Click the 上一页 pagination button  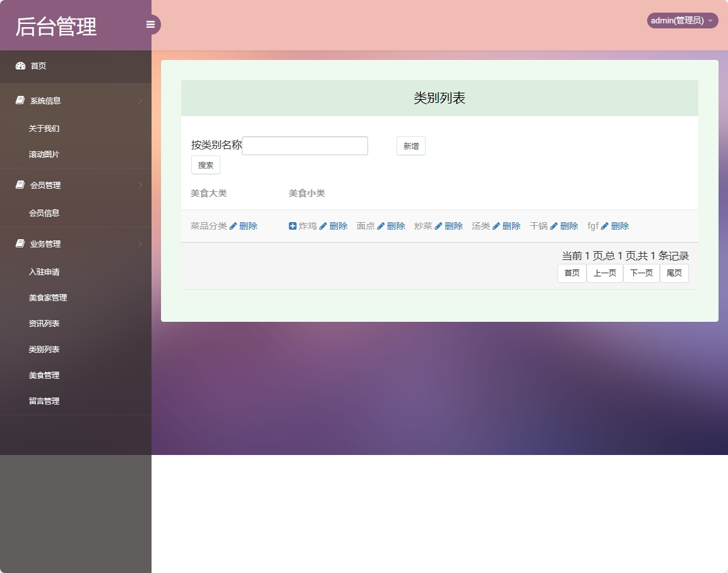click(x=604, y=273)
